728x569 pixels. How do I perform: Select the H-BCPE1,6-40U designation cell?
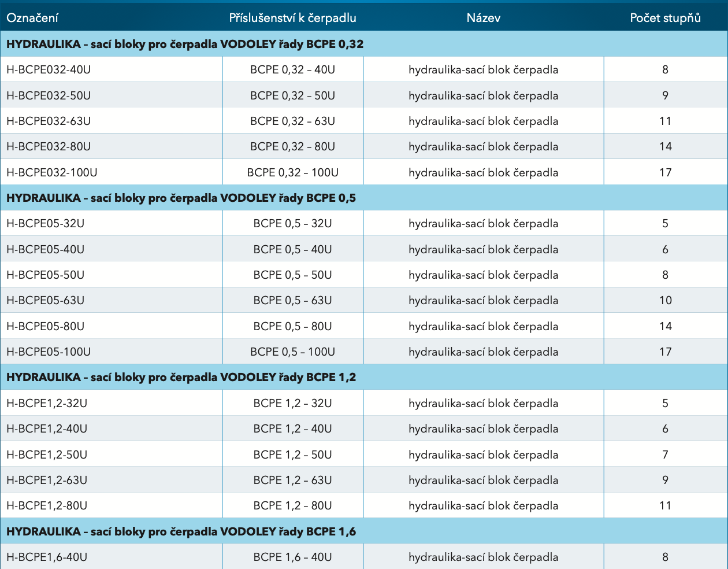(112, 557)
